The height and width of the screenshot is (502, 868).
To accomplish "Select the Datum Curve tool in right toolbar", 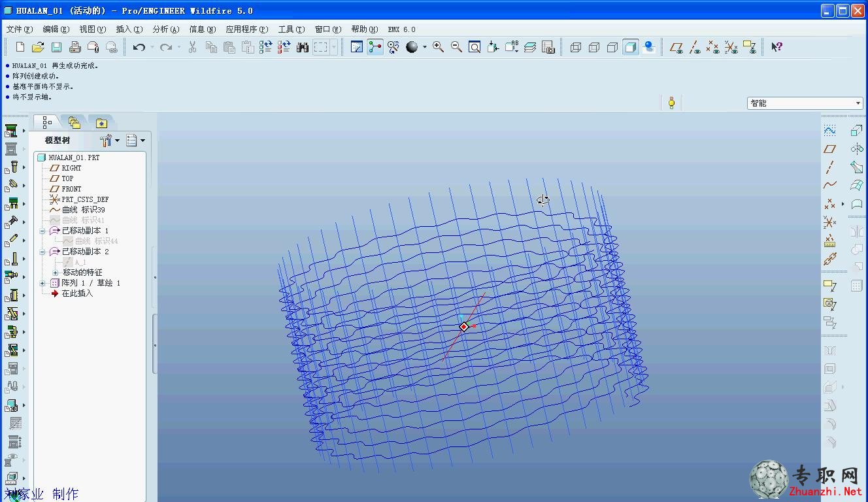I will 829,186.
